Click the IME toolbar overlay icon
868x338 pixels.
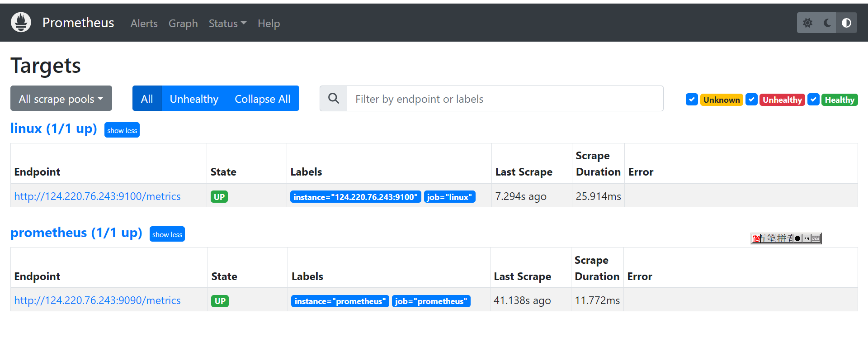tap(786, 238)
